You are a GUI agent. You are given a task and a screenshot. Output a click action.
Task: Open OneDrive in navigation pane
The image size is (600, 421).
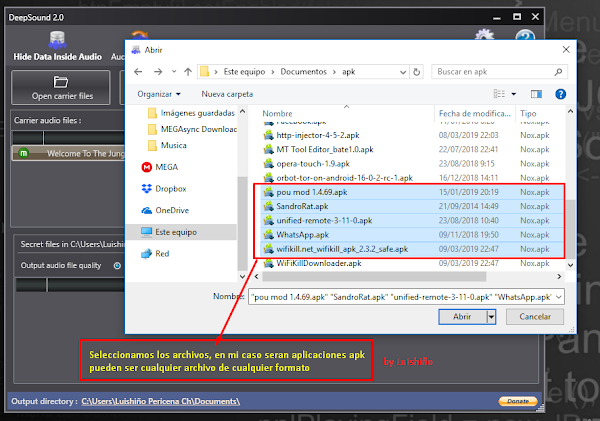pos(165,210)
